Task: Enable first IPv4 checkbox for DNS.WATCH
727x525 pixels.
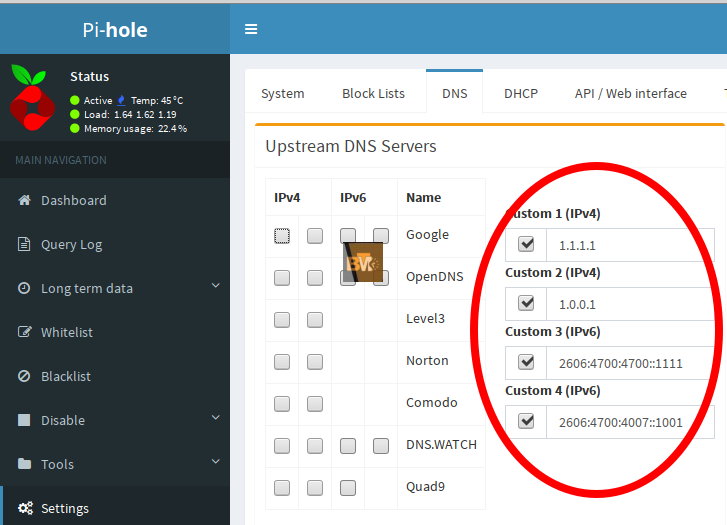Action: coord(282,446)
